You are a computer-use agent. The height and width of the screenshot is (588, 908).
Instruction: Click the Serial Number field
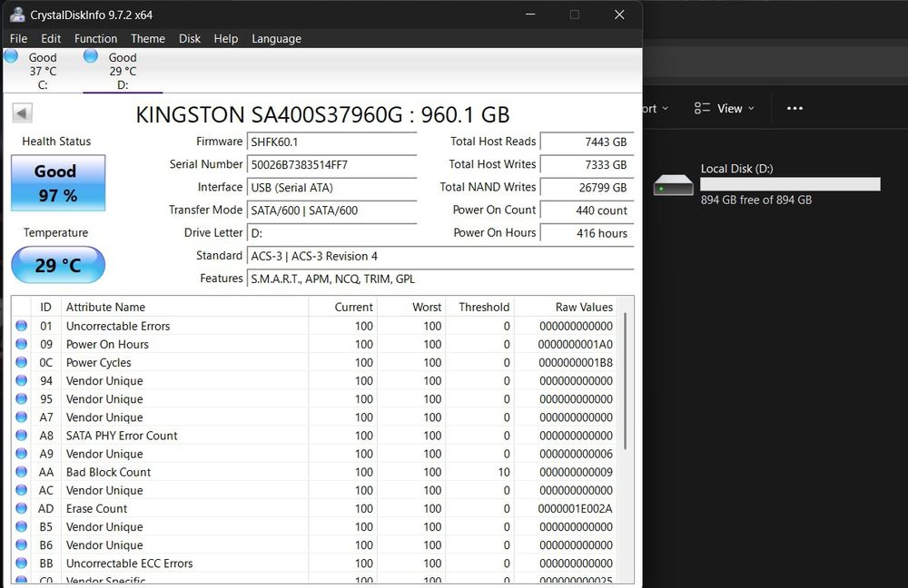[331, 165]
